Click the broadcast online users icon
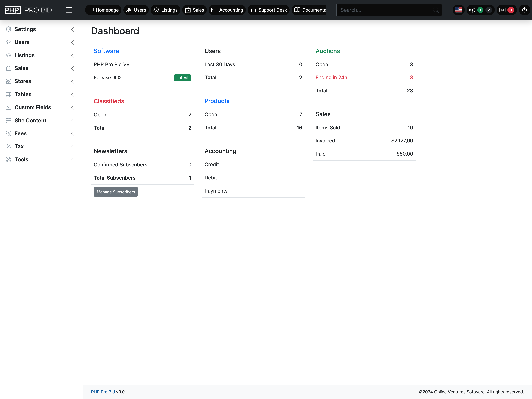Screen dimensions: 532x399 472,10
